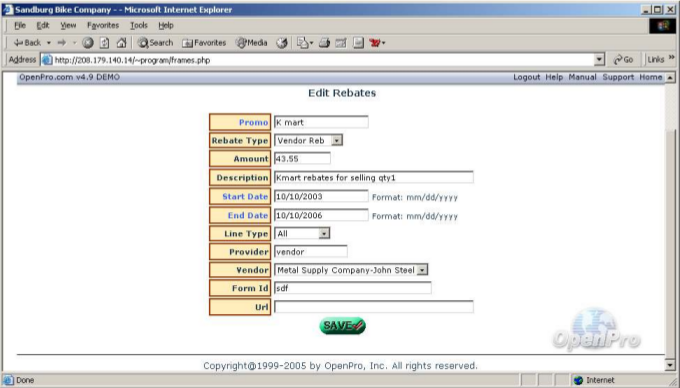
Task: Open the Favorites toolbar button
Action: pos(204,42)
